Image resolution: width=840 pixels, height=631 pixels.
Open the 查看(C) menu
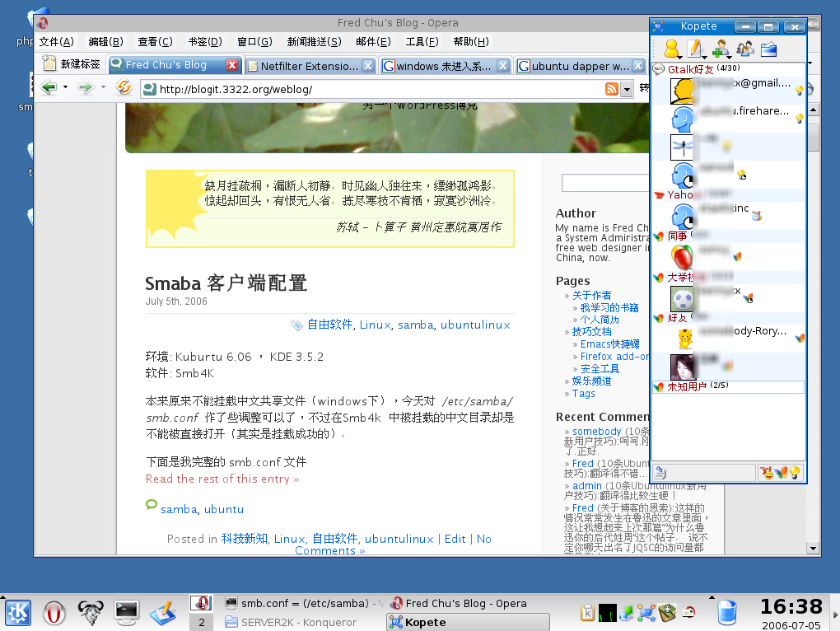[x=155, y=42]
